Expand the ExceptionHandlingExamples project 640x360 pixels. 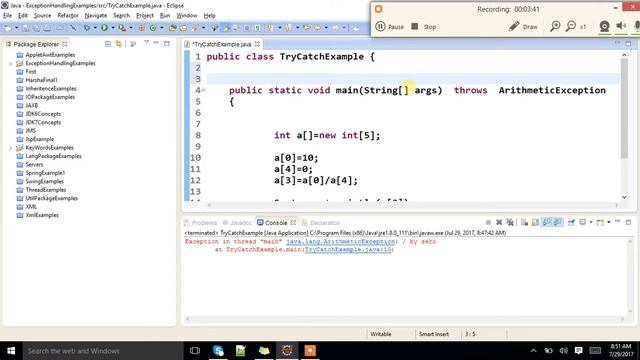pos(11,64)
